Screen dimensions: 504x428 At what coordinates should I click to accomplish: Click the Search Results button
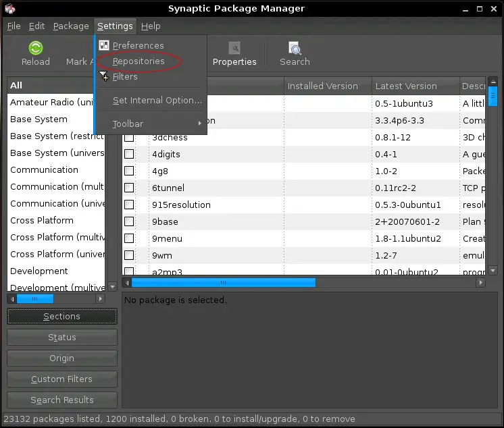[x=62, y=400]
